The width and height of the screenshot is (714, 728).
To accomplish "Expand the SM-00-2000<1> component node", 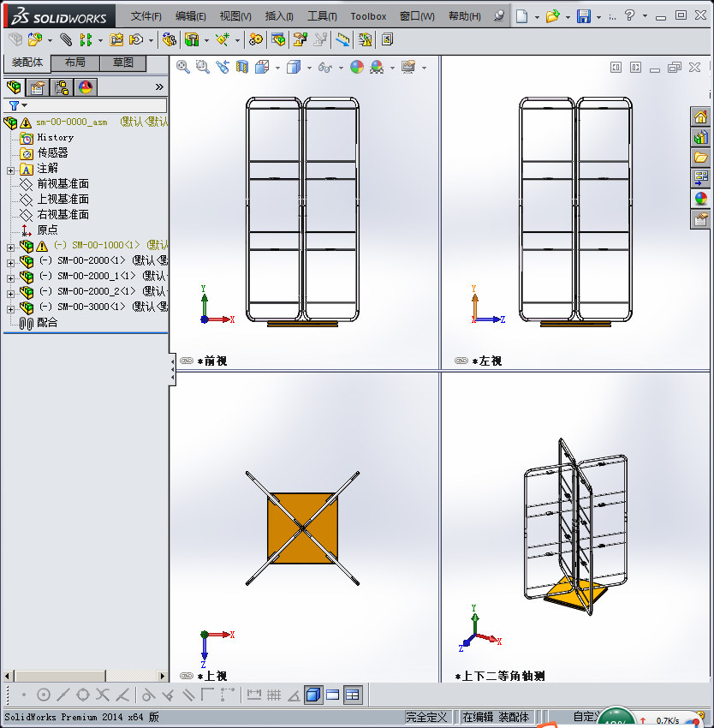I will tap(10, 263).
